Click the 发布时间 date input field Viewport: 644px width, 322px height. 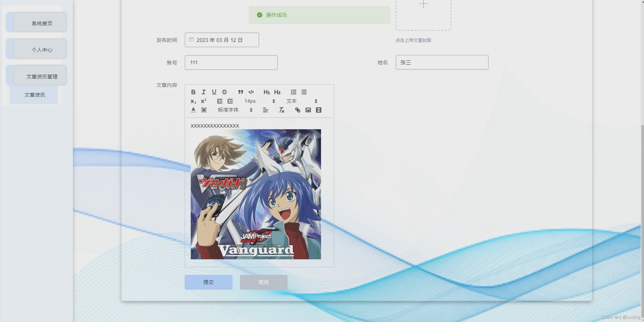[222, 40]
